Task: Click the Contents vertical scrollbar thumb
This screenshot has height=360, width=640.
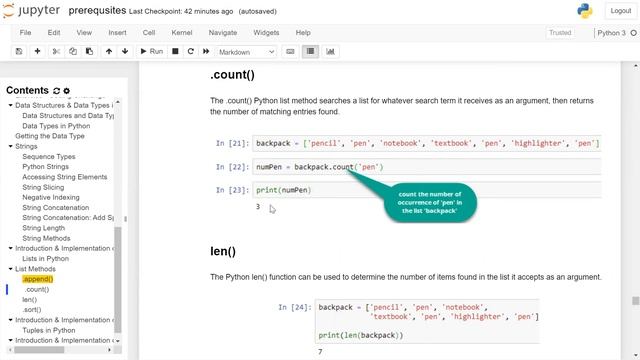Action: pos(118,280)
